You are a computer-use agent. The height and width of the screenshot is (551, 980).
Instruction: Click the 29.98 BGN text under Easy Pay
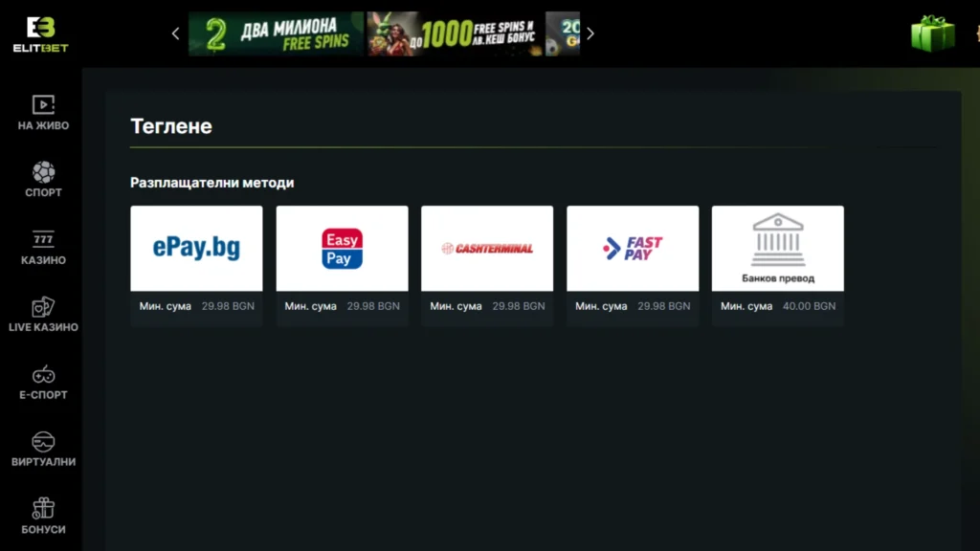tap(373, 306)
